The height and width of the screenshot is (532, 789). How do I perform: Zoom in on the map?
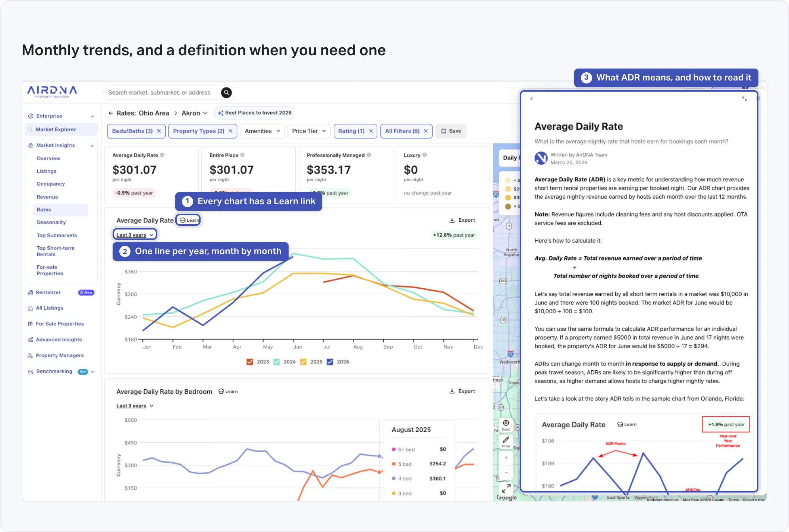(506, 458)
